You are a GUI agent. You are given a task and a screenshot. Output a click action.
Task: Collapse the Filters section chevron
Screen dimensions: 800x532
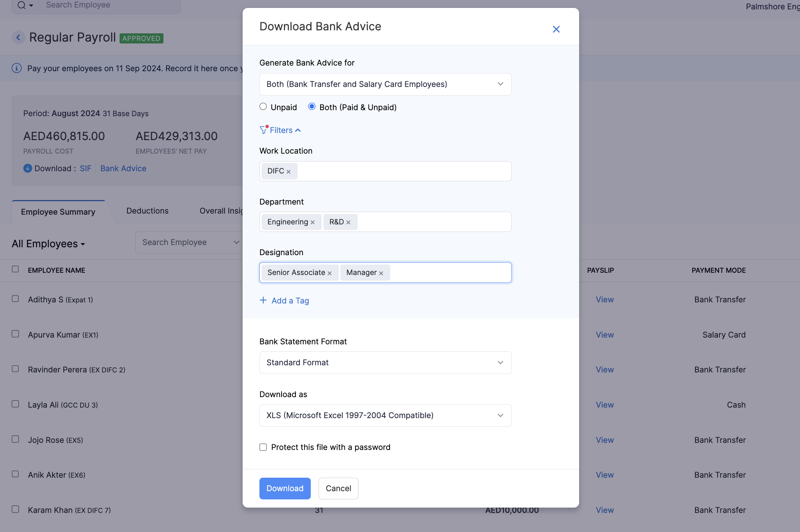(298, 130)
